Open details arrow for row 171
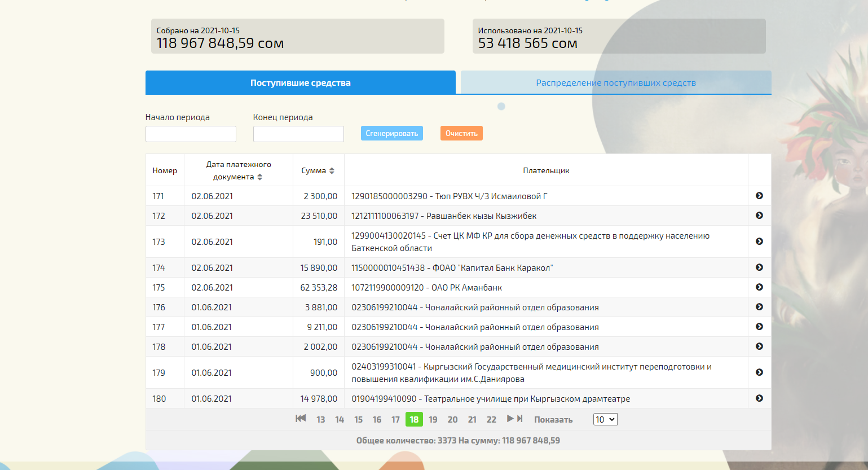Viewport: 868px width, 470px height. pos(759,196)
